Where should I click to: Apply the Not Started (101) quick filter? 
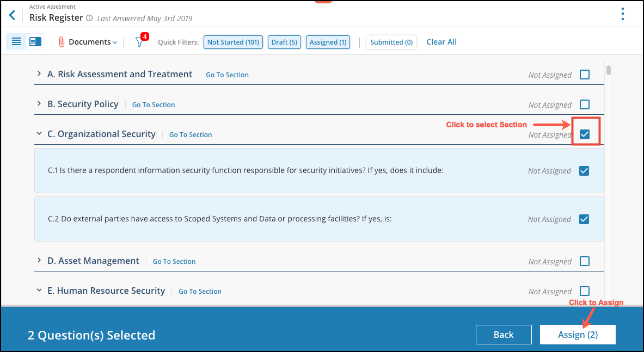pos(233,41)
